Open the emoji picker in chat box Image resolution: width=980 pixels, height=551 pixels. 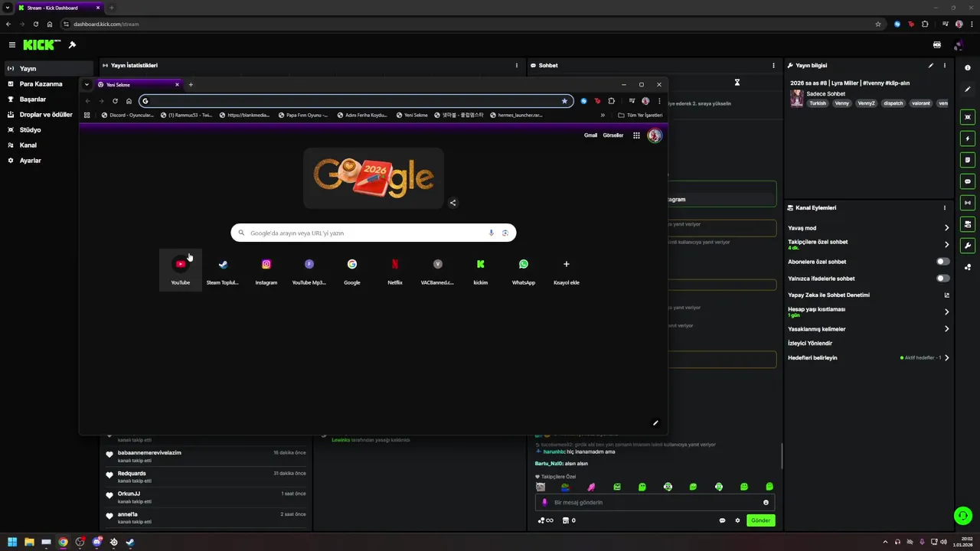click(766, 503)
